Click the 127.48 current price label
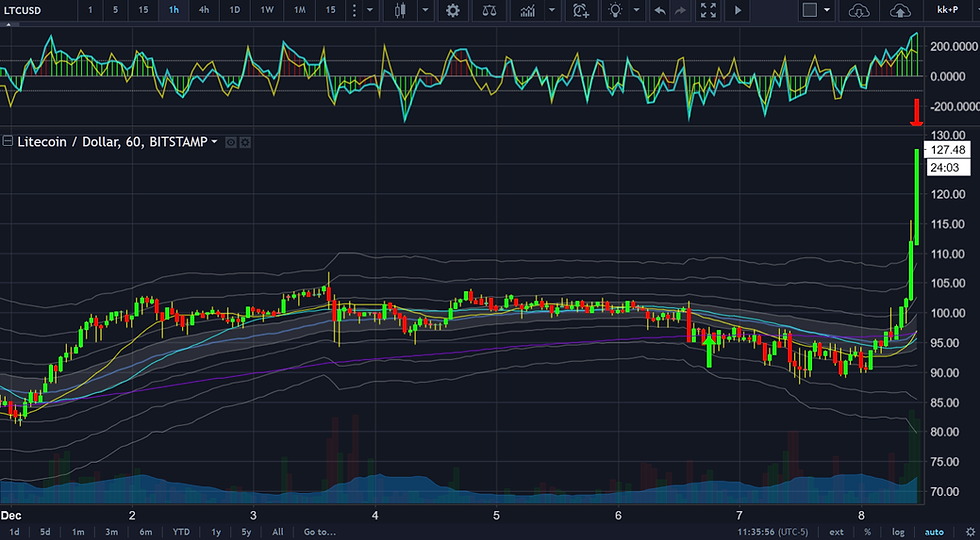 click(948, 150)
